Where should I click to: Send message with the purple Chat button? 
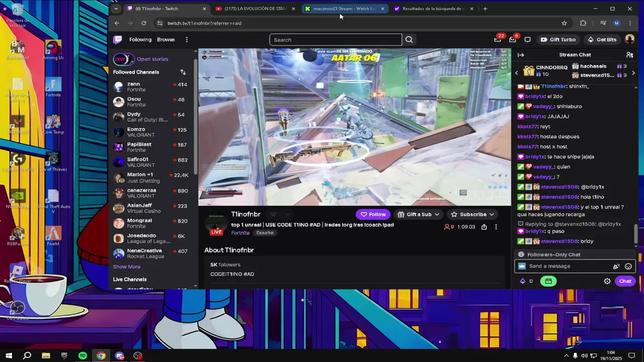pyautogui.click(x=625, y=282)
